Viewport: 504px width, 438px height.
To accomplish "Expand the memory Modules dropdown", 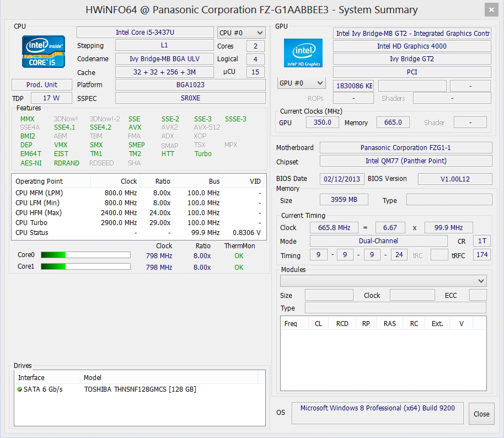I will click(383, 281).
